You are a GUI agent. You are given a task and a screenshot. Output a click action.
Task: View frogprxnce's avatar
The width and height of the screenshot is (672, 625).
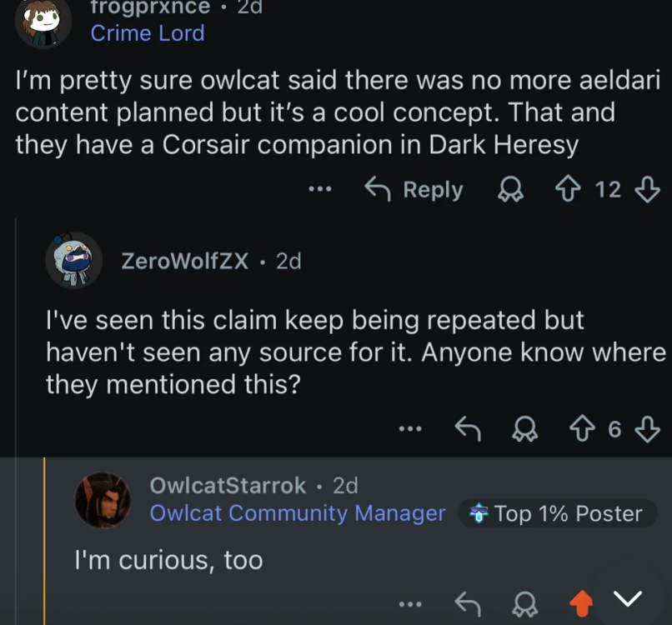point(43,22)
